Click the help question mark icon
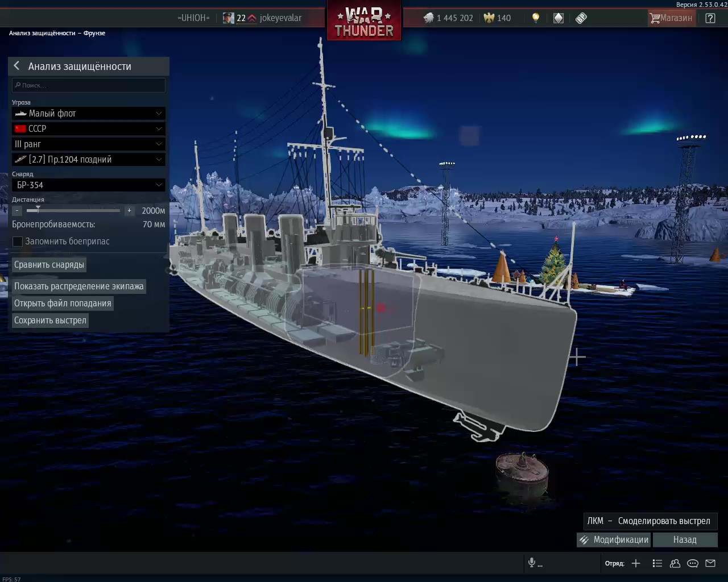The image size is (728, 582). click(x=710, y=18)
